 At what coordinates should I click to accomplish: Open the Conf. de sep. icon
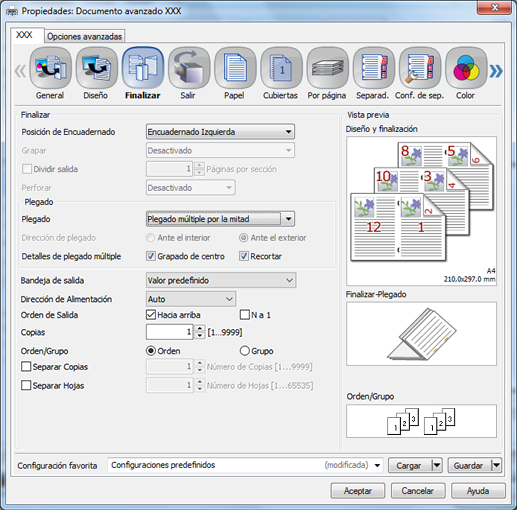pos(420,68)
